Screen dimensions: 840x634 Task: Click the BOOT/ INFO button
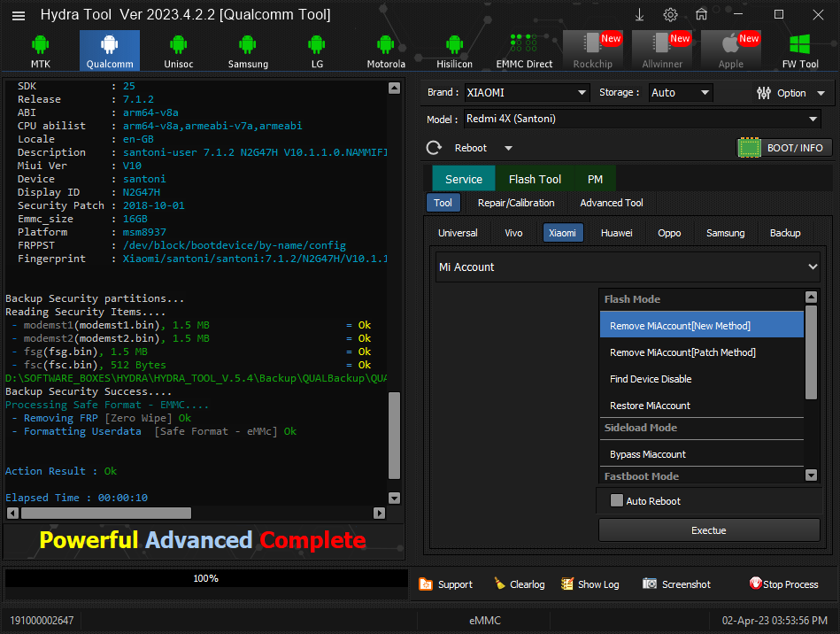(784, 148)
